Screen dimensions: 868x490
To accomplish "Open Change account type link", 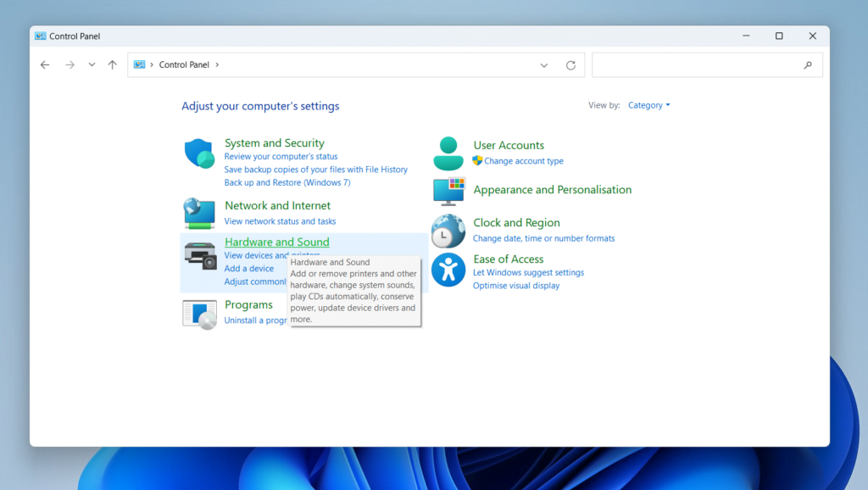I will click(523, 161).
